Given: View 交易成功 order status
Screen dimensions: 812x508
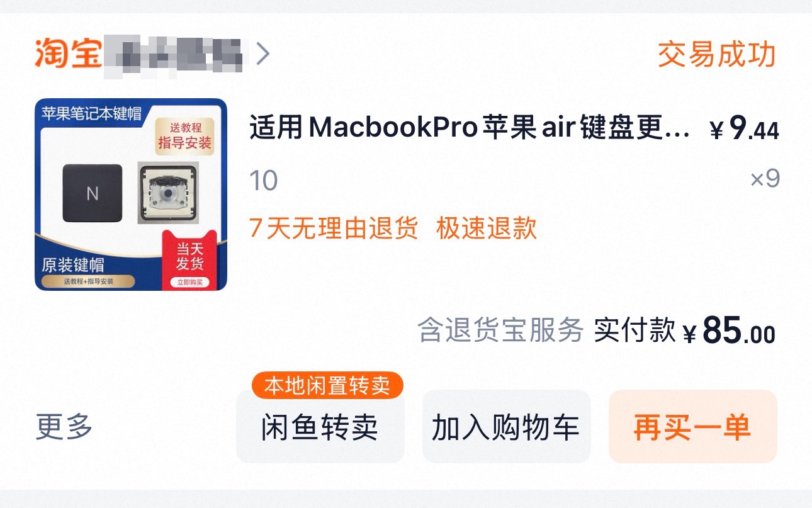Looking at the screenshot, I should (x=716, y=55).
